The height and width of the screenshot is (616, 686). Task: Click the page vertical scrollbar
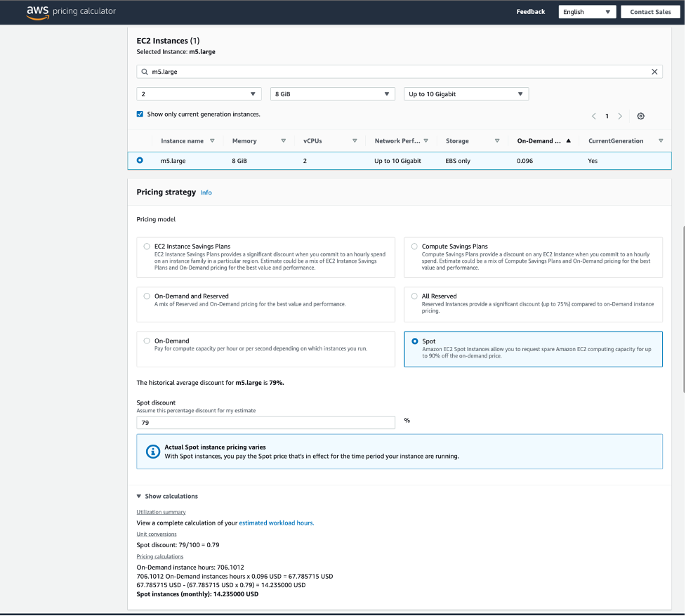(x=683, y=309)
